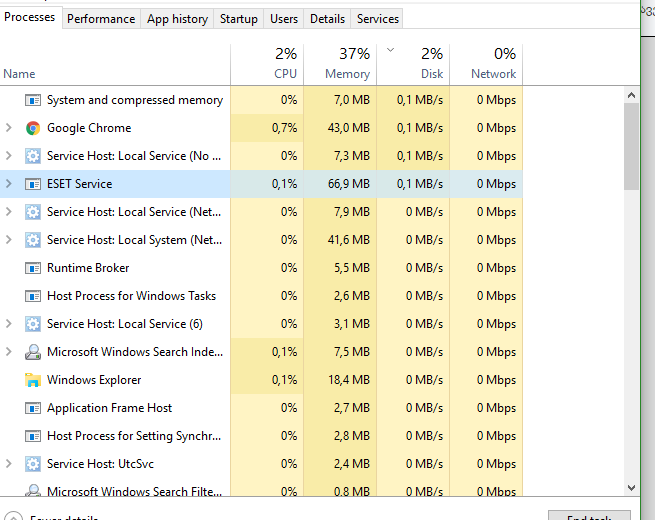This screenshot has height=520, width=655.
Task: Click the Google Chrome process icon
Action: click(33, 128)
